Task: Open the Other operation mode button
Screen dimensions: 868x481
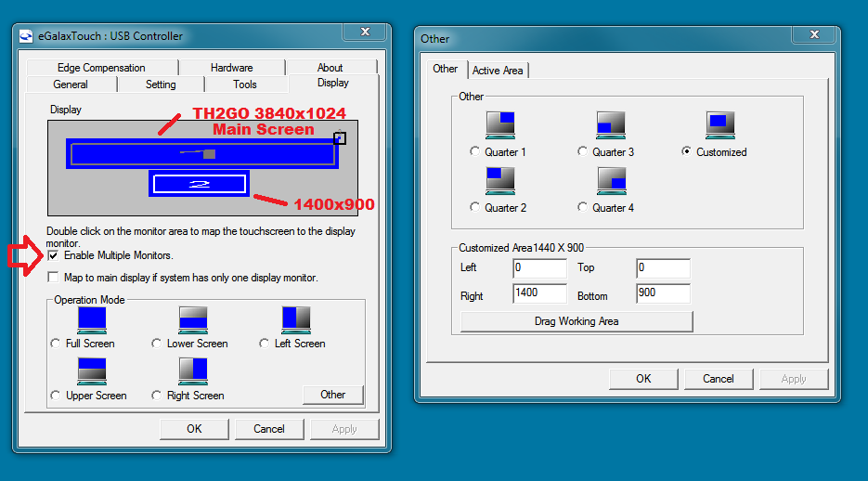Action: click(332, 395)
